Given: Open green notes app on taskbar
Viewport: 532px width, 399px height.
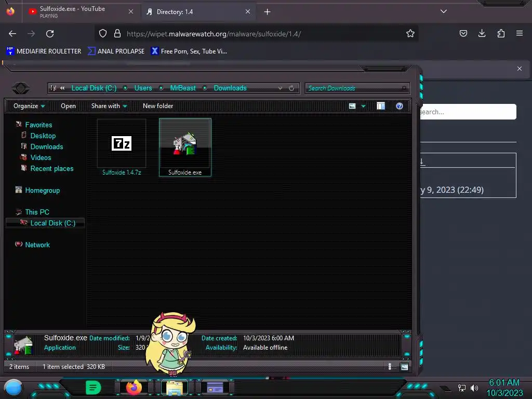Looking at the screenshot, I should [93, 388].
